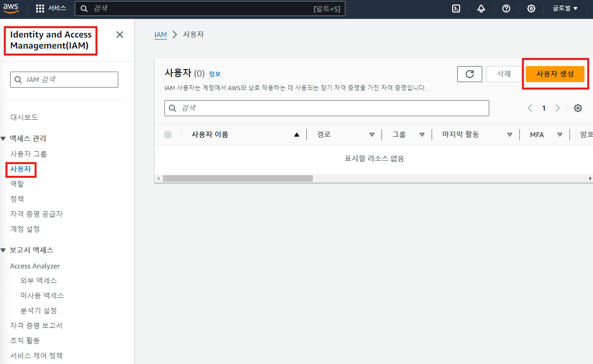Open table preferences gear icon
Image resolution: width=593 pixels, height=364 pixels.
coord(577,108)
